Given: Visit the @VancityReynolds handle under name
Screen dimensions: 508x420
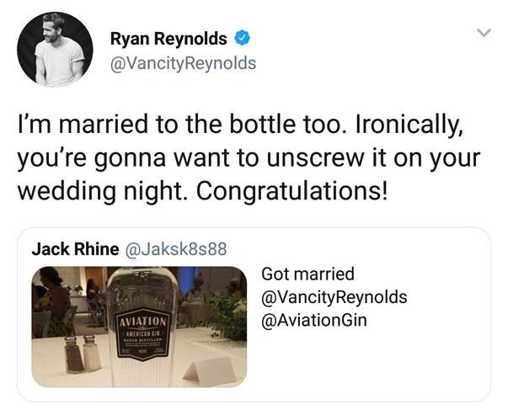Looking at the screenshot, I should point(184,63).
